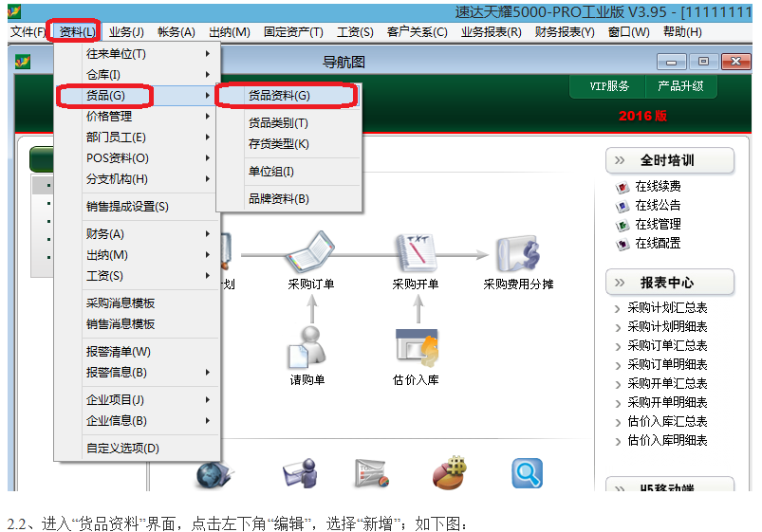Open the 固定资产(T) menu
The image size is (762, 532).
coord(293,32)
